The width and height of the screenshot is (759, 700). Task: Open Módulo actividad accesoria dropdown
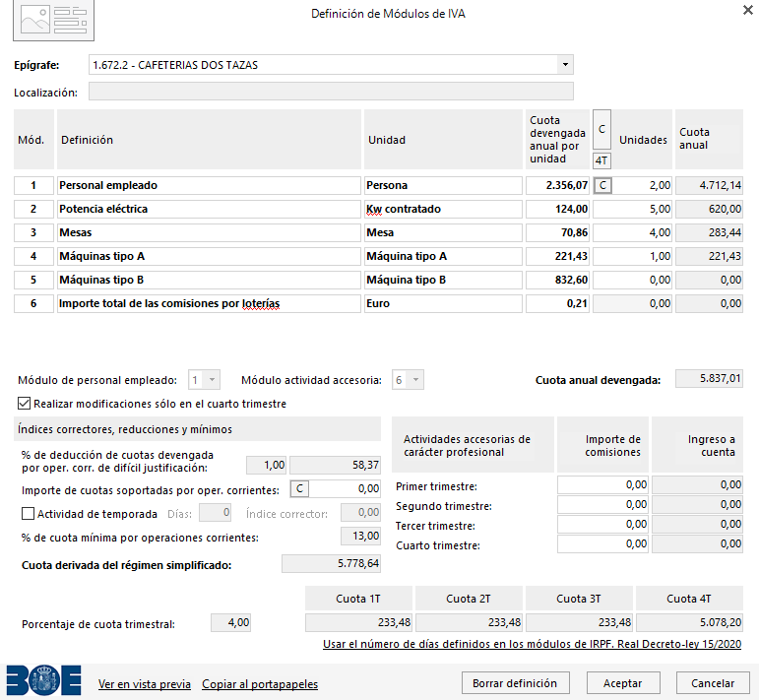coord(415,380)
